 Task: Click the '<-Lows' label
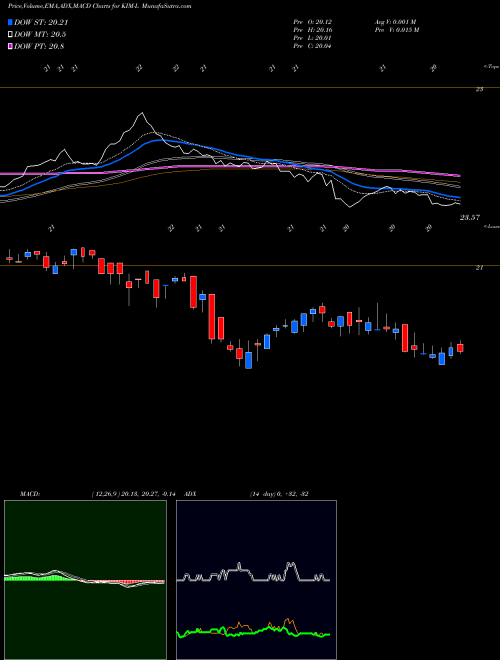coord(491,226)
